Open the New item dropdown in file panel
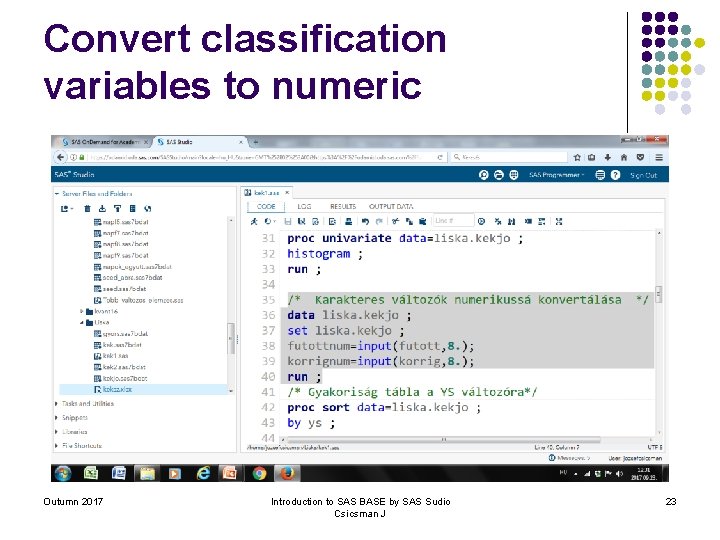720x540 pixels. click(67, 209)
